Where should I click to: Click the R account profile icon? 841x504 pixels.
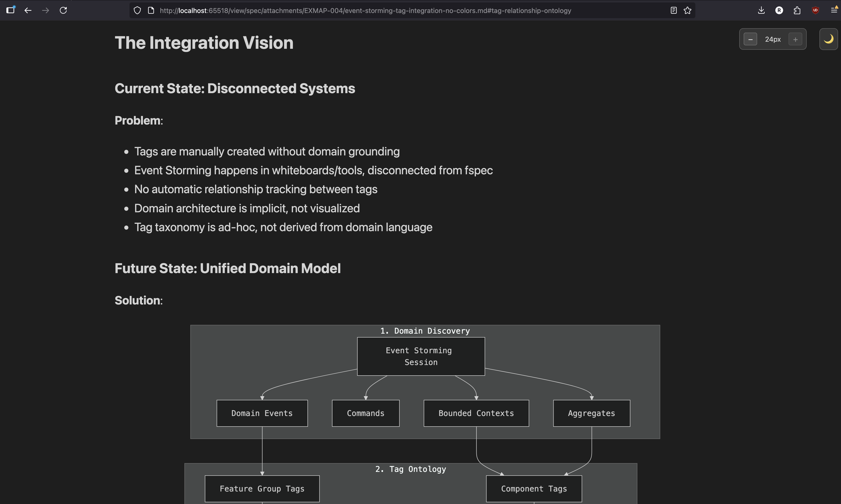[x=779, y=11]
